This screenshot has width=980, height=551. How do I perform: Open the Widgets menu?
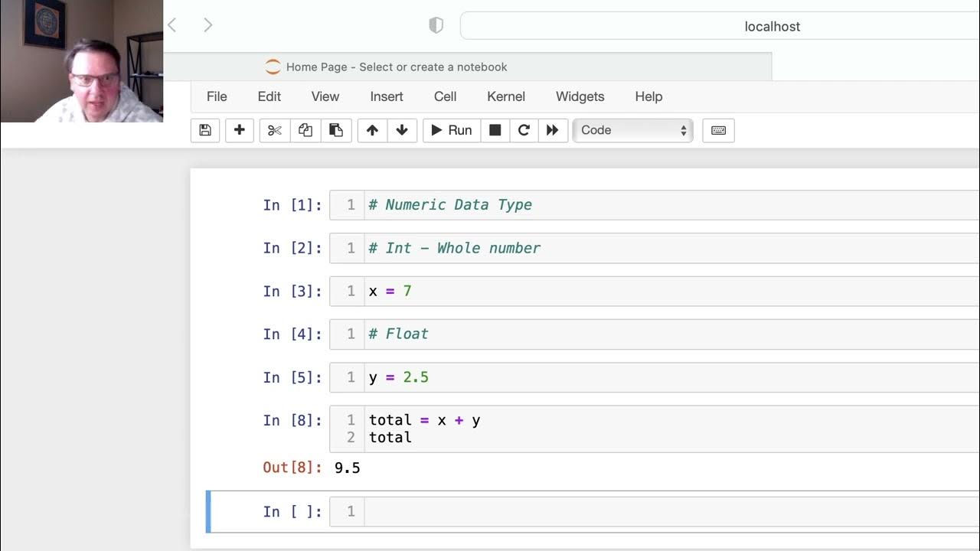click(580, 96)
